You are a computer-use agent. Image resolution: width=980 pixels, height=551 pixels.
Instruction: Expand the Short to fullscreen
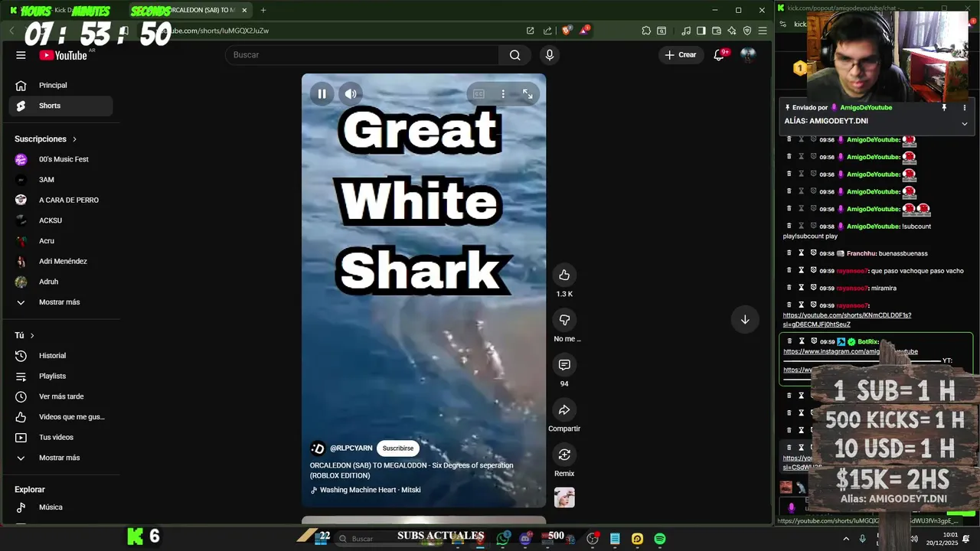click(x=528, y=94)
